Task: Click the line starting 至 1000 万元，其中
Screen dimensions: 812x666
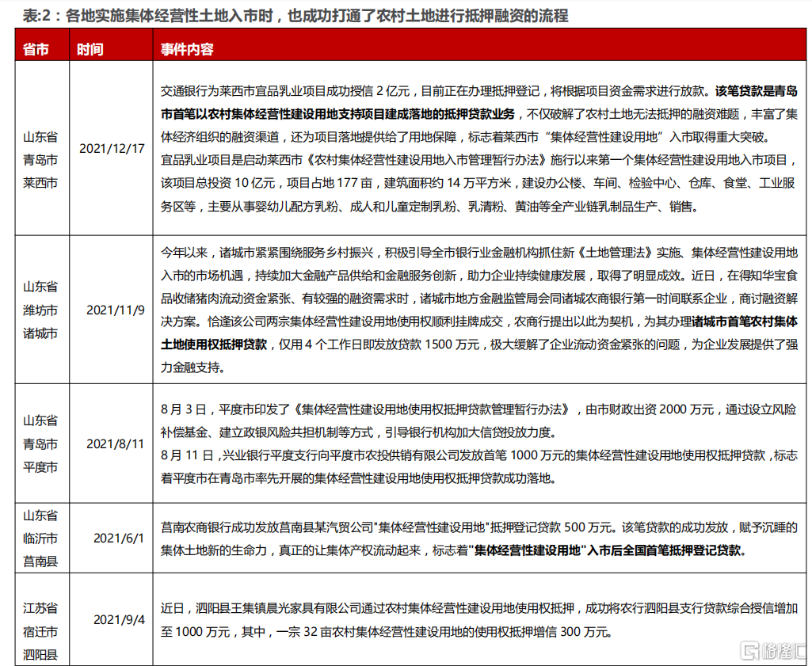Action: click(x=387, y=632)
